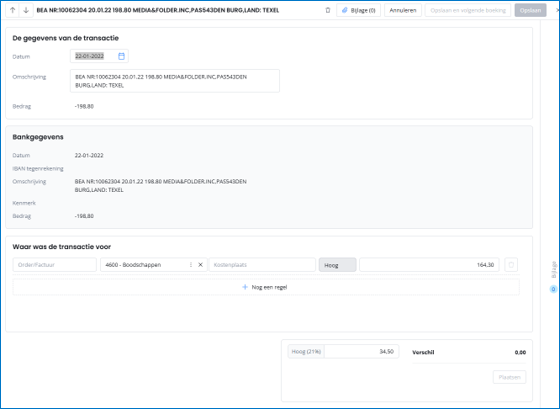This screenshot has width=560, height=409.
Task: Click the Datum field 22-01-2022
Action: [99, 56]
